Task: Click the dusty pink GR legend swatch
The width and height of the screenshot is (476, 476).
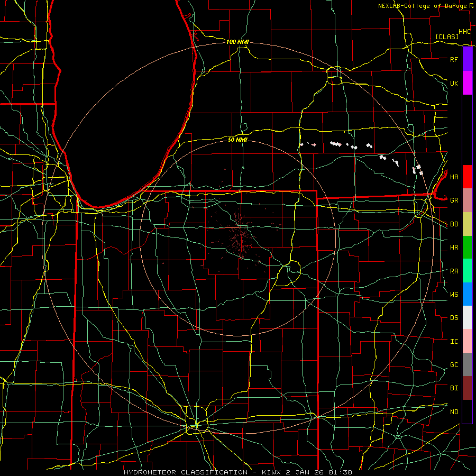Action: tap(467, 200)
